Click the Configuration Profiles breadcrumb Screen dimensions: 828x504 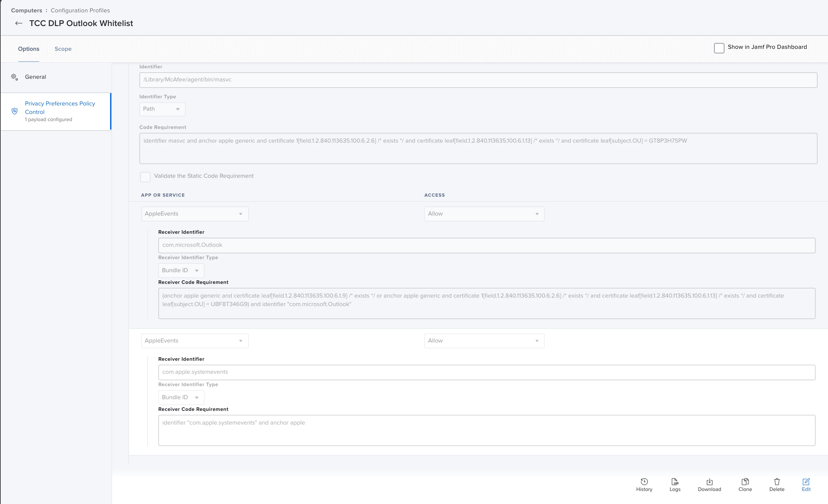click(x=80, y=10)
